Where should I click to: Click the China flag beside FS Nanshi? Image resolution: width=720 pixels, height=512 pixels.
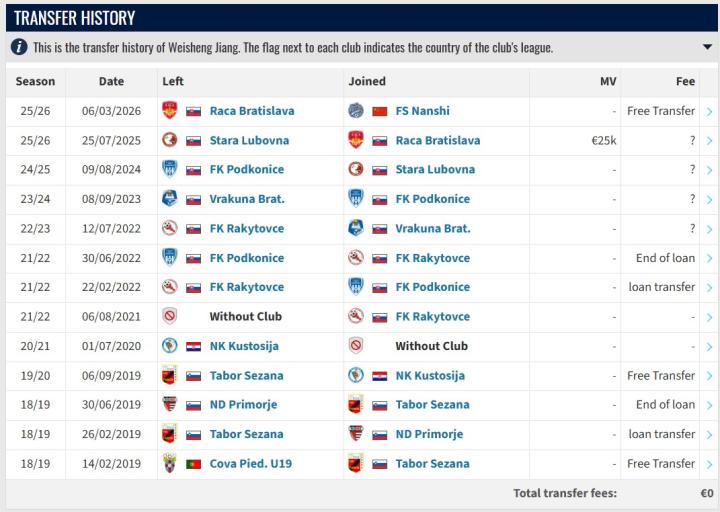point(380,111)
